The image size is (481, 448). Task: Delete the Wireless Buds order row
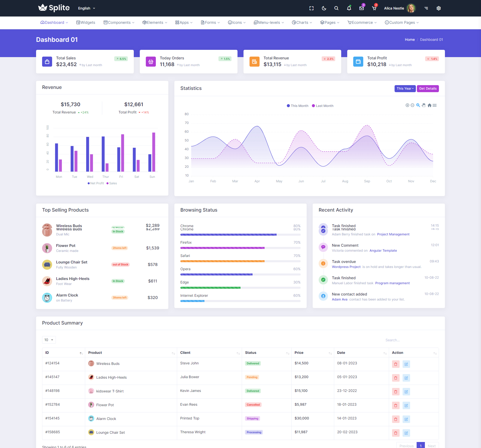[x=396, y=364]
